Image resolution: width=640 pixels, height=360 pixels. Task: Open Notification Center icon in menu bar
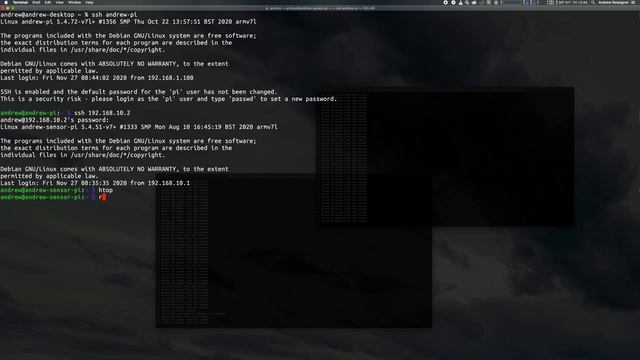(633, 2)
